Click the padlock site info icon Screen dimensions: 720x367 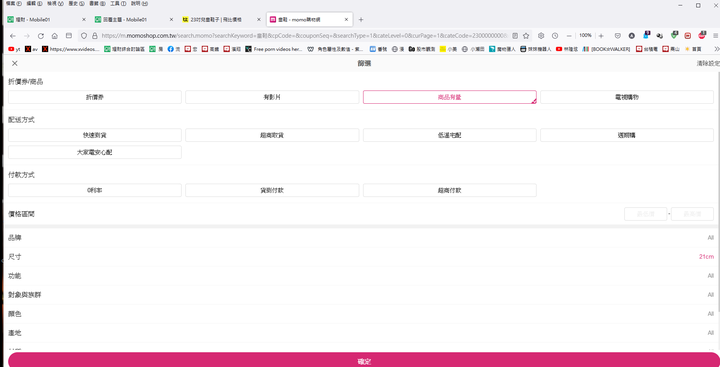[95, 36]
